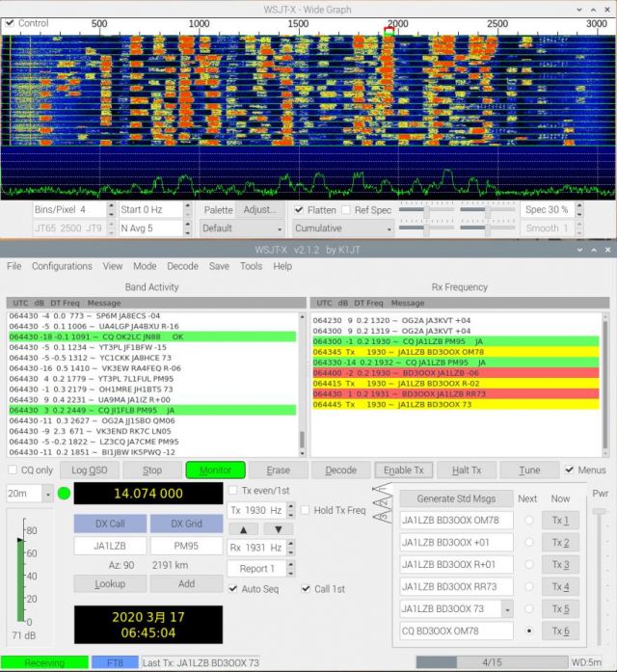This screenshot has width=617, height=672.
Task: Click the Adjust... palette button
Action: [259, 209]
